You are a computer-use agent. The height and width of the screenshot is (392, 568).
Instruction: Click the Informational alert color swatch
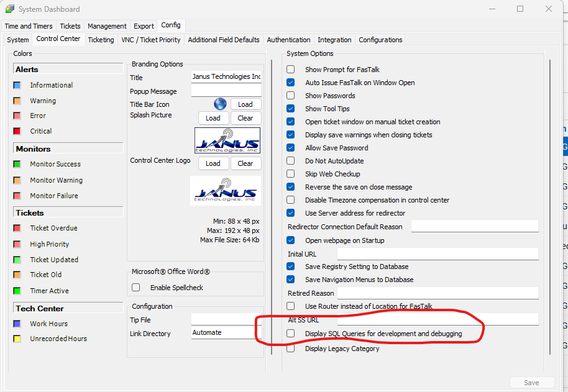point(17,85)
